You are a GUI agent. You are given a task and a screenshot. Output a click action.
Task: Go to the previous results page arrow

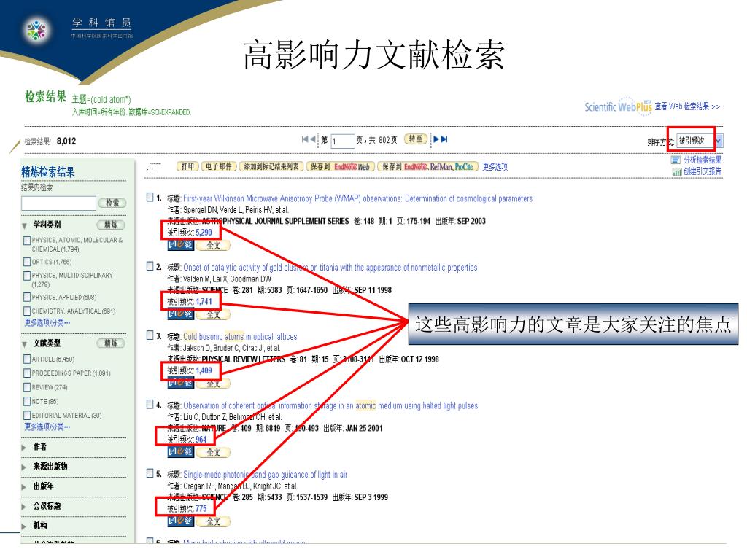[x=312, y=139]
